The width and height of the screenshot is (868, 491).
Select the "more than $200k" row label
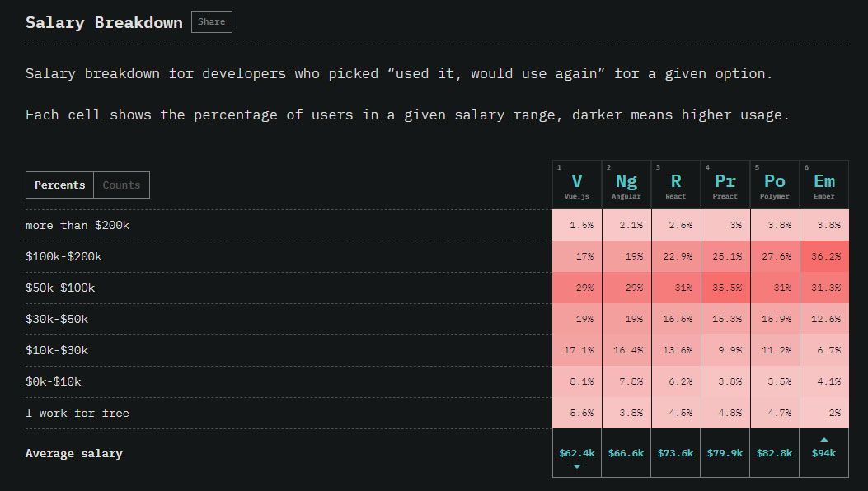(79, 225)
